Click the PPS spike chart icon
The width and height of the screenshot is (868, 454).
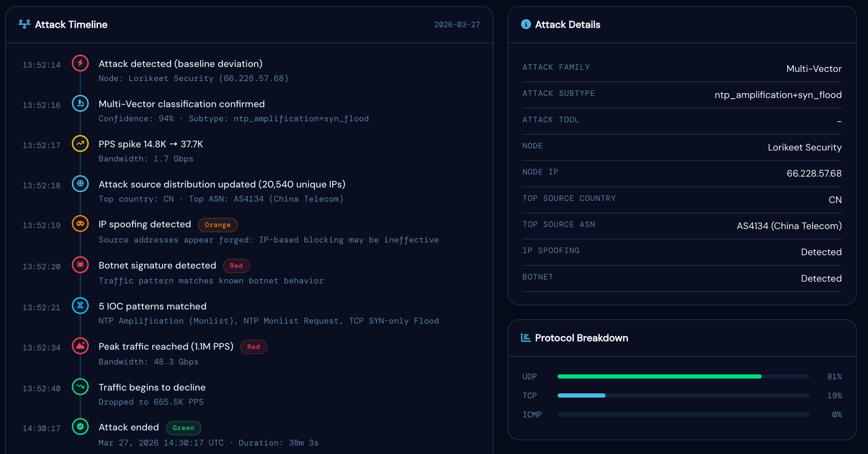click(80, 143)
